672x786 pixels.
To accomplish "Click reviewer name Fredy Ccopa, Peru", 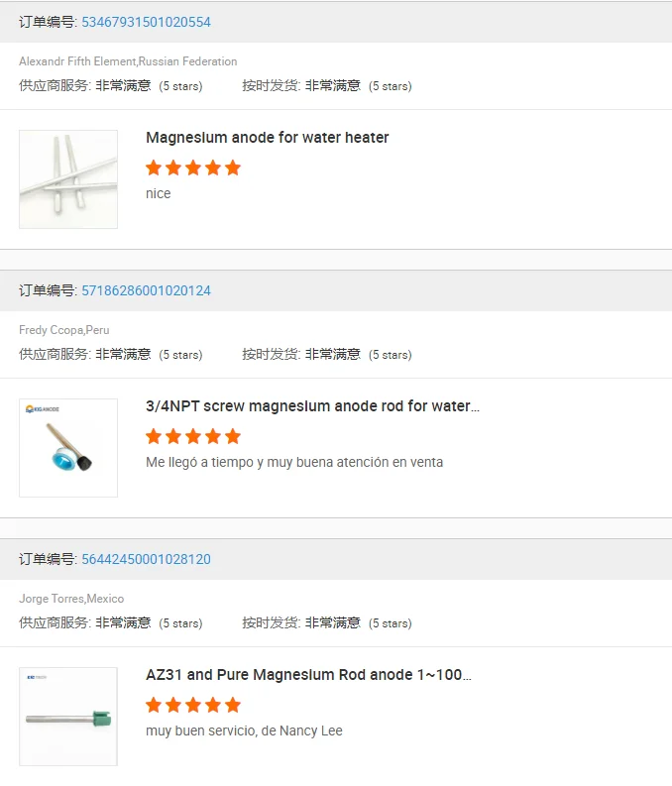I will (x=64, y=330).
